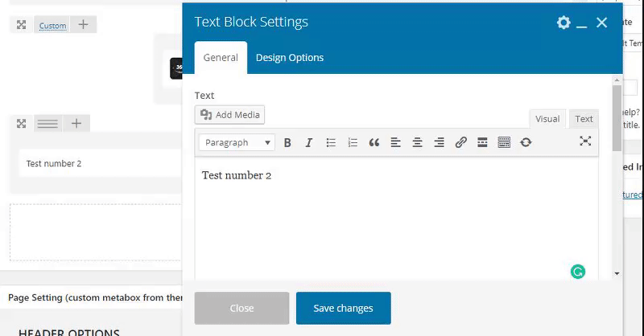Toggle the toolbar kitchen sink

(x=505, y=142)
